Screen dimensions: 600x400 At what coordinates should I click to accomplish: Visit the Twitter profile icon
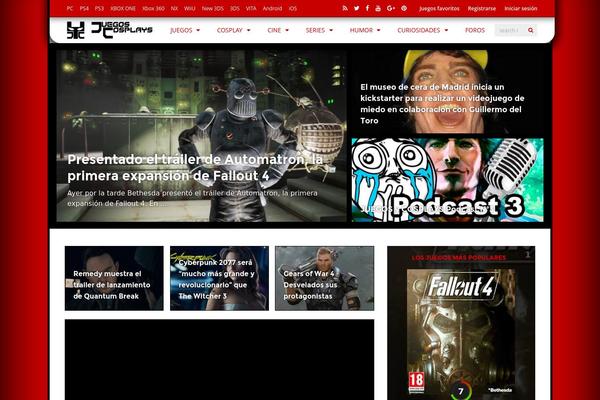(x=356, y=8)
